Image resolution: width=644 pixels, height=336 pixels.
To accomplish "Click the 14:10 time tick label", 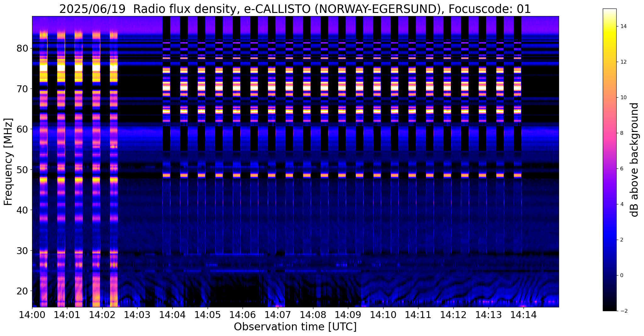I will [383, 315].
